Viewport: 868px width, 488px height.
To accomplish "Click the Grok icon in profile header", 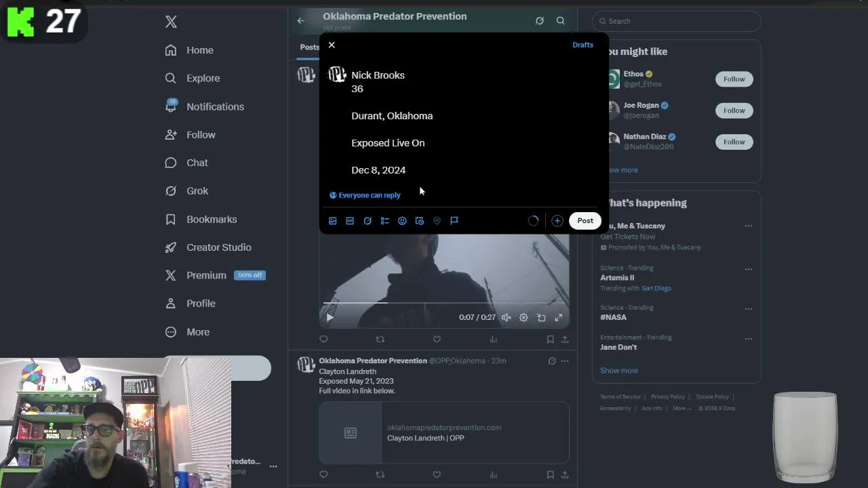I will 540,21.
